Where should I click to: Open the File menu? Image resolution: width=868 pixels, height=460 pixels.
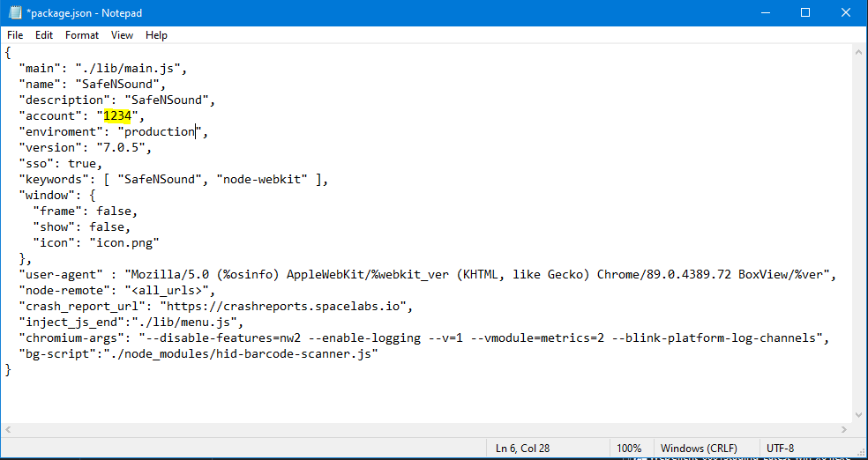(15, 35)
